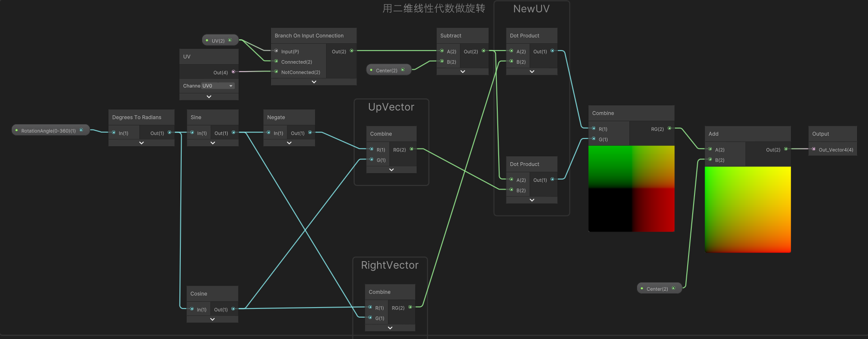Screen dimensions: 868x339
Task: Expand the Subtract node chevron
Action: 463,72
